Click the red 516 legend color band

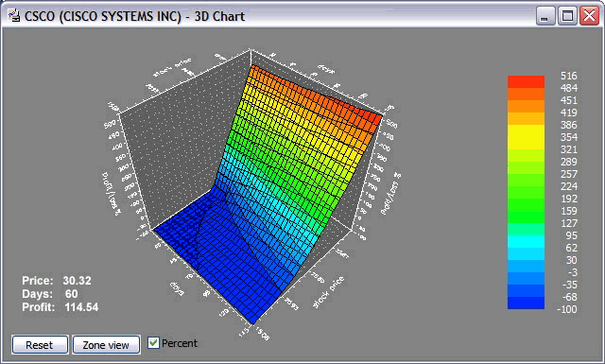(526, 82)
